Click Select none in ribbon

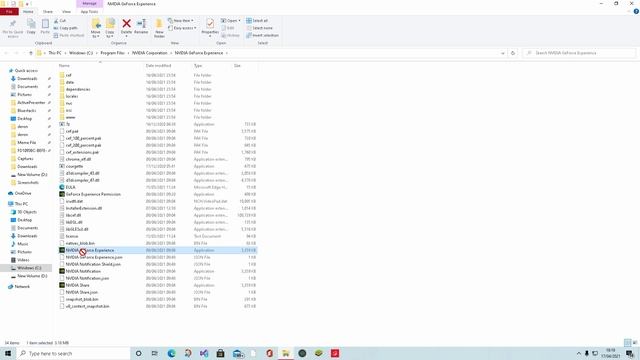260,28
